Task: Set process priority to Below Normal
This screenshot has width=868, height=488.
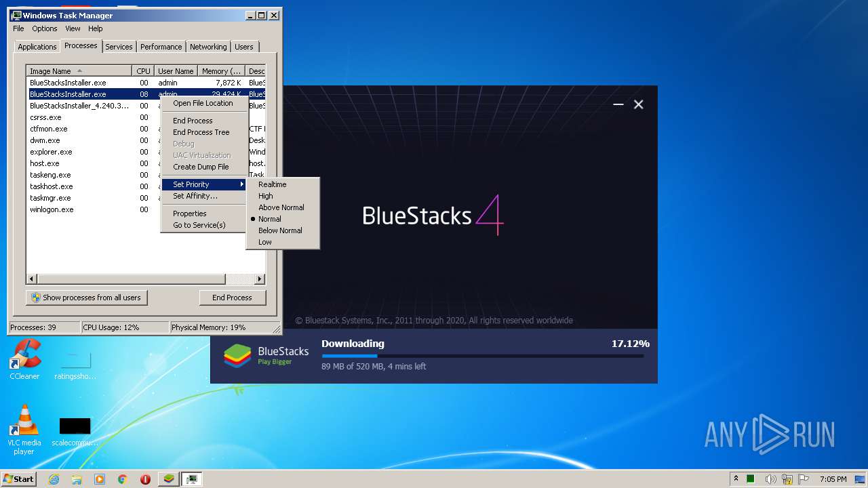Action: tap(283, 230)
